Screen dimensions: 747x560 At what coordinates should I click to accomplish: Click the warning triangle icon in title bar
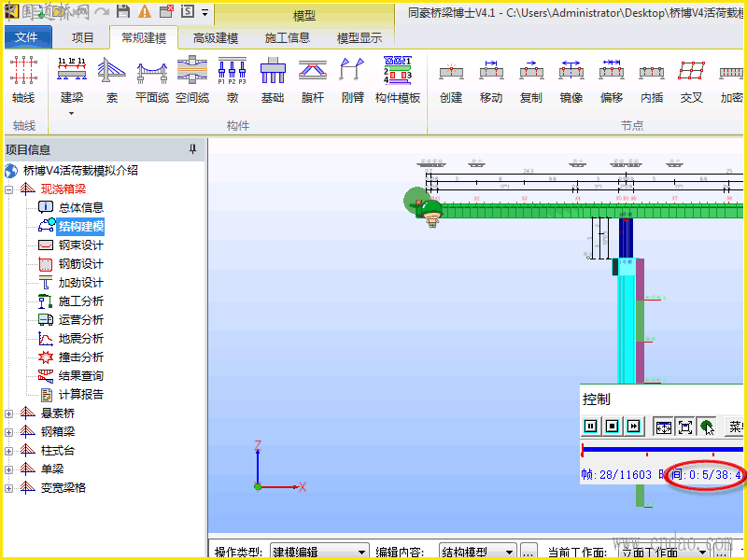145,11
